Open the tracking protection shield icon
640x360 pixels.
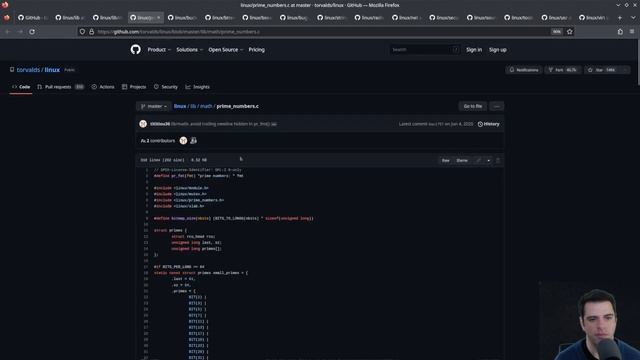click(82, 31)
